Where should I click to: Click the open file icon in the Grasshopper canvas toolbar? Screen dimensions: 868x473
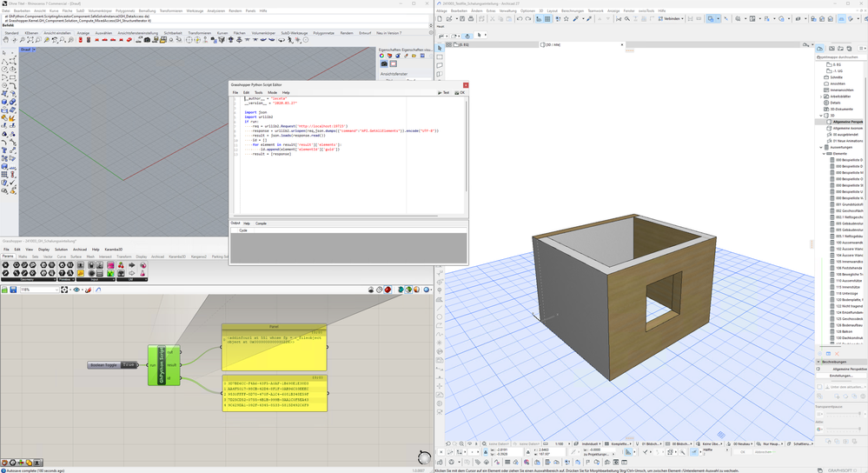(5, 290)
